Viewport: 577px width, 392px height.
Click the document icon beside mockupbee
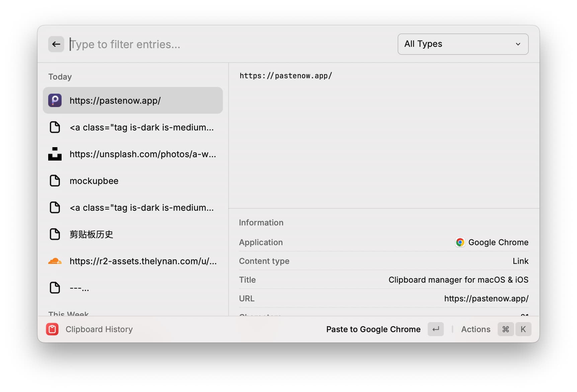(x=55, y=181)
